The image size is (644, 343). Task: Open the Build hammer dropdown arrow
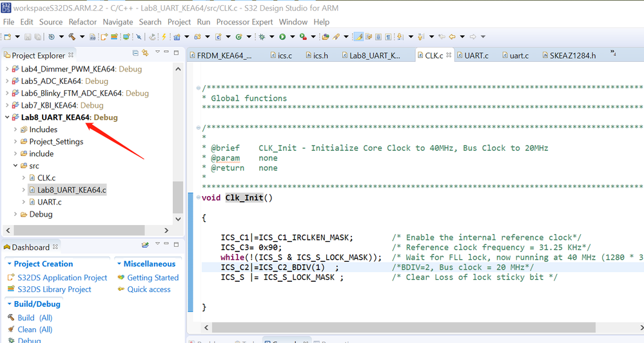[x=82, y=37]
